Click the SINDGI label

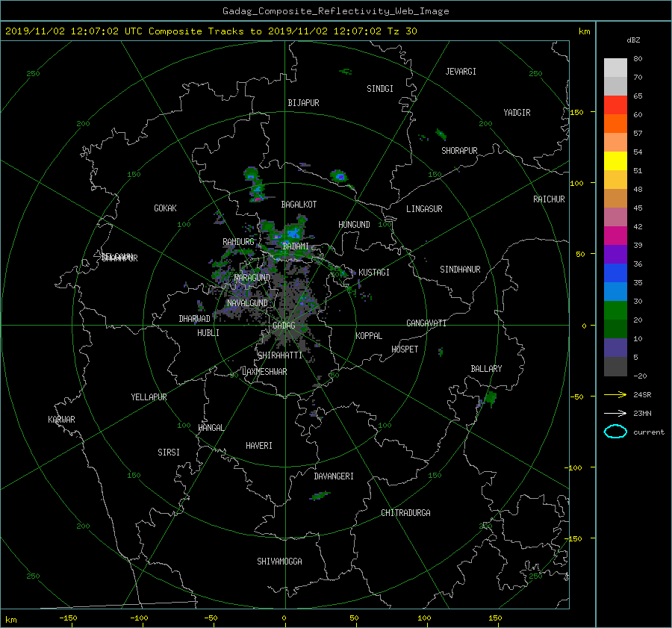pyautogui.click(x=380, y=89)
